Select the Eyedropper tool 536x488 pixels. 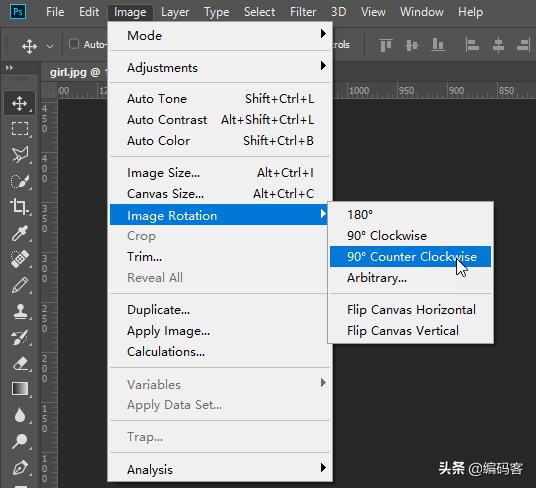(x=19, y=233)
